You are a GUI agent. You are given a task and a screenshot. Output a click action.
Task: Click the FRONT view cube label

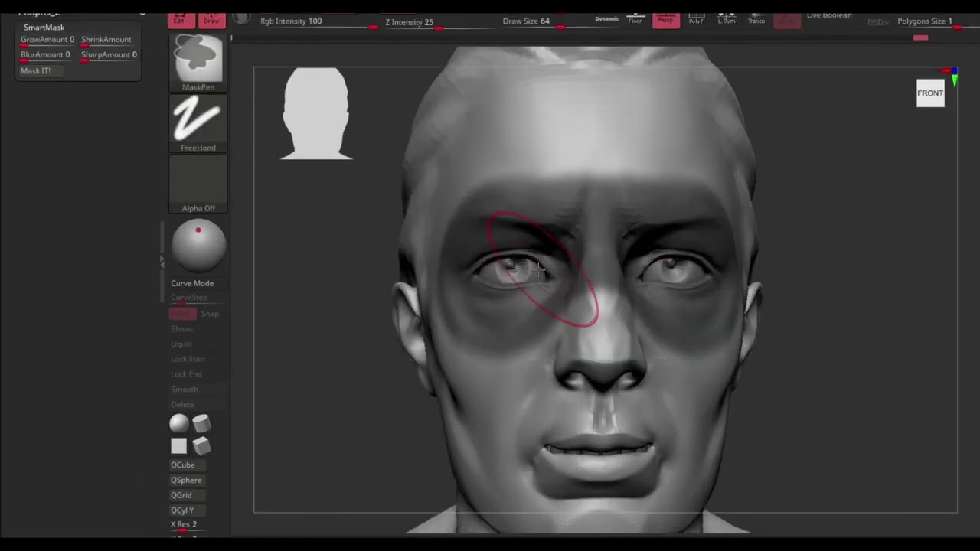[930, 93]
